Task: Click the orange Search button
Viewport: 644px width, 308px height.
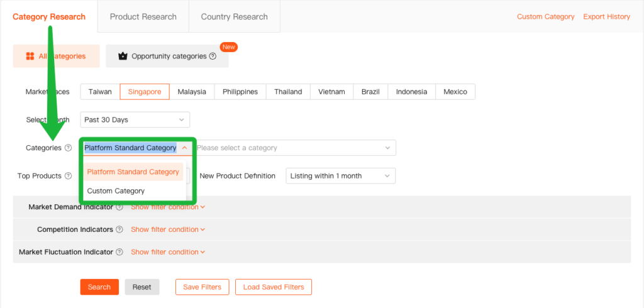Action: coord(99,287)
